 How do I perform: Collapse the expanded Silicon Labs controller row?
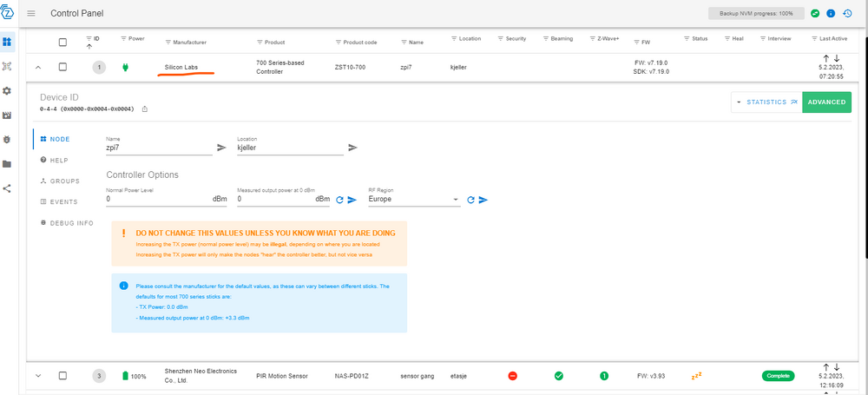coord(38,67)
